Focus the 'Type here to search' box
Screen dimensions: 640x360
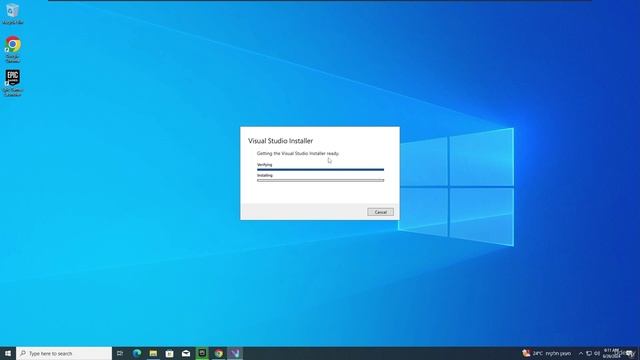(x=64, y=353)
